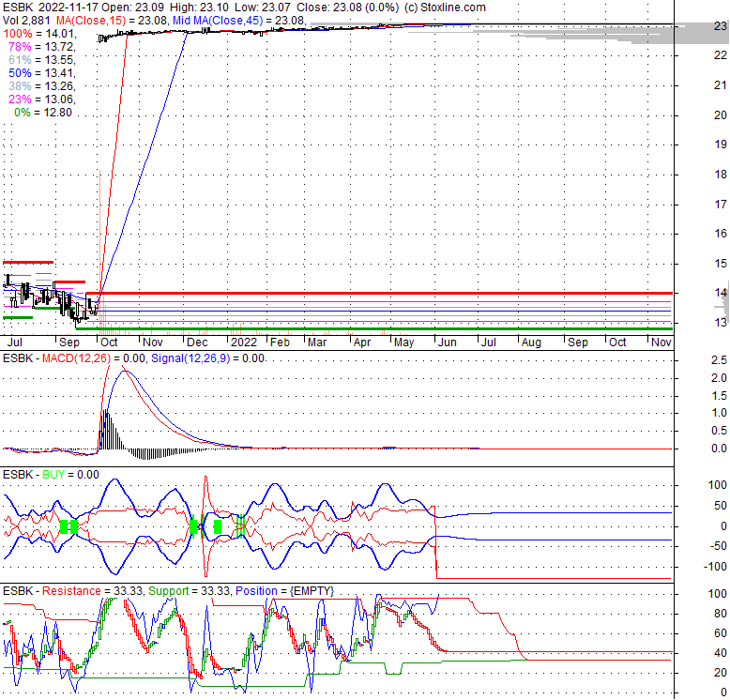Click the 23% = 13.06 Fibonacci level
This screenshot has width=730, height=700.
pyautogui.click(x=42, y=99)
